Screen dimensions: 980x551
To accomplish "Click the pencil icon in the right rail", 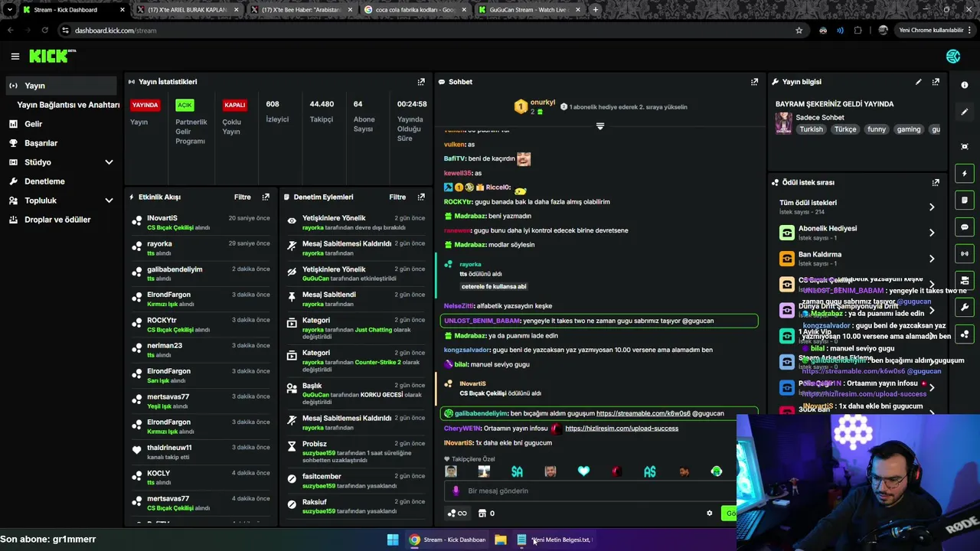I will coord(965,112).
